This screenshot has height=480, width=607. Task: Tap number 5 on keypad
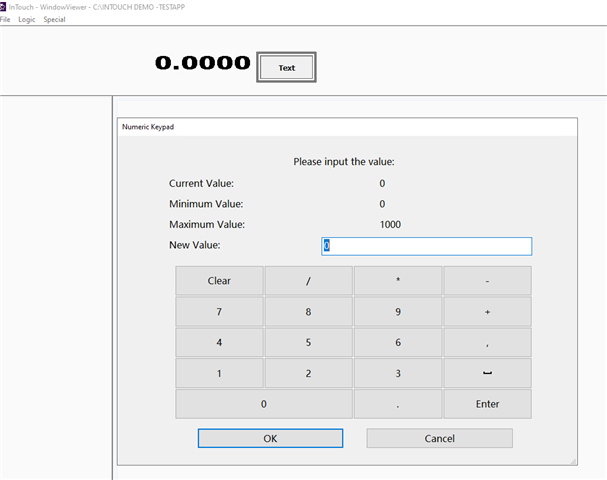309,342
